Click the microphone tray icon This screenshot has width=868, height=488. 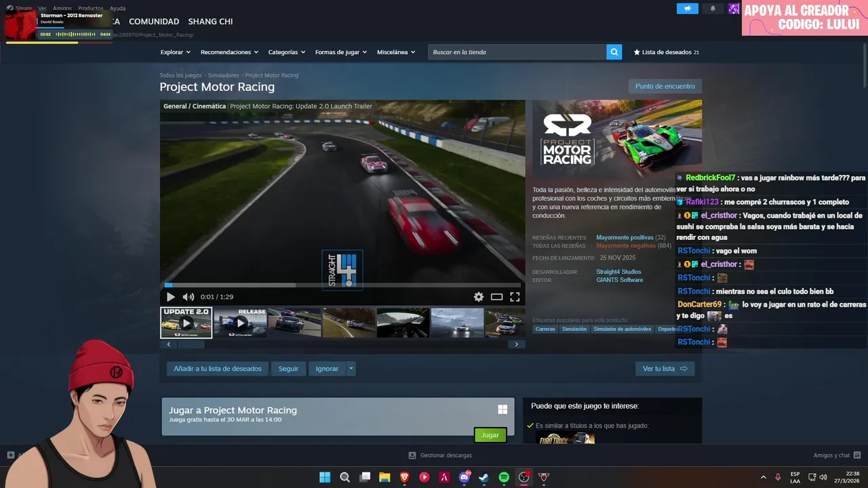(778, 477)
